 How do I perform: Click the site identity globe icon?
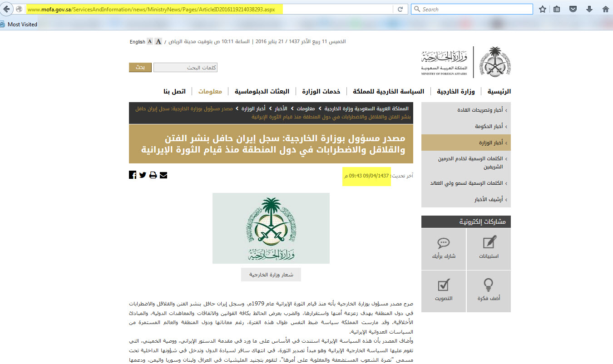(20, 9)
